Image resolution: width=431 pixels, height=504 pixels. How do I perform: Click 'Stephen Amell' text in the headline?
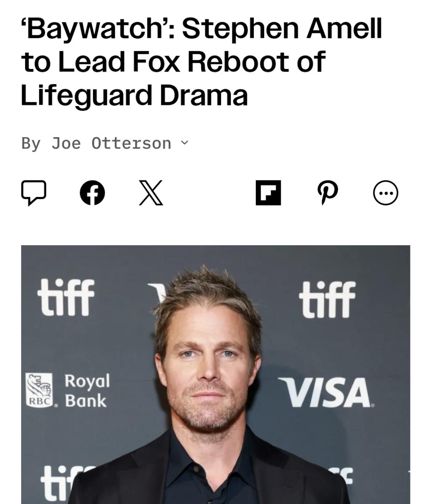(282, 28)
